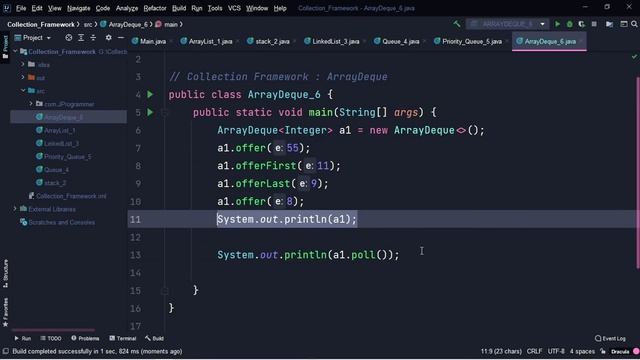This screenshot has height=360, width=640.
Task: Select Queue_4 in the project tree
Action: pos(52,169)
